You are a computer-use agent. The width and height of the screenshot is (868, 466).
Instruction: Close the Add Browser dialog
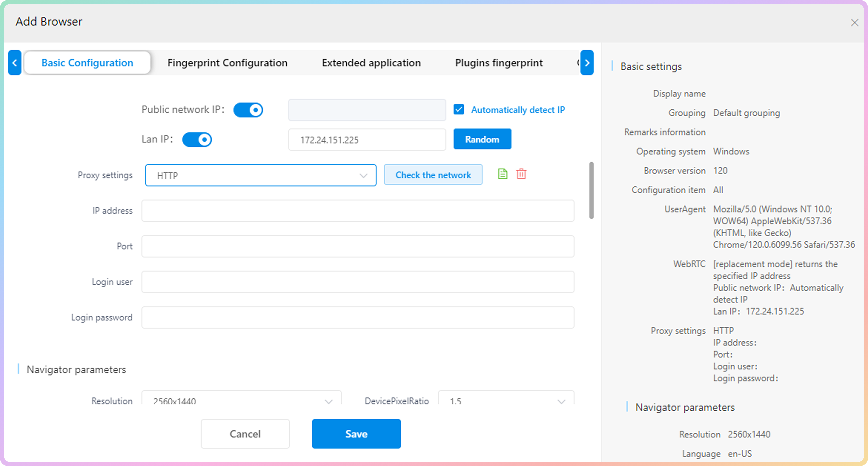[x=854, y=23]
